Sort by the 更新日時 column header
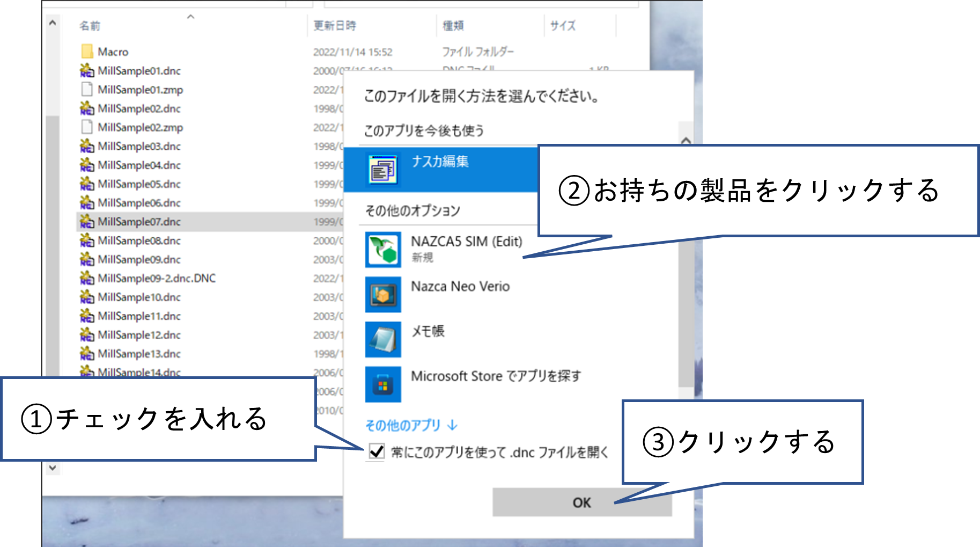The image size is (980, 547). click(335, 26)
